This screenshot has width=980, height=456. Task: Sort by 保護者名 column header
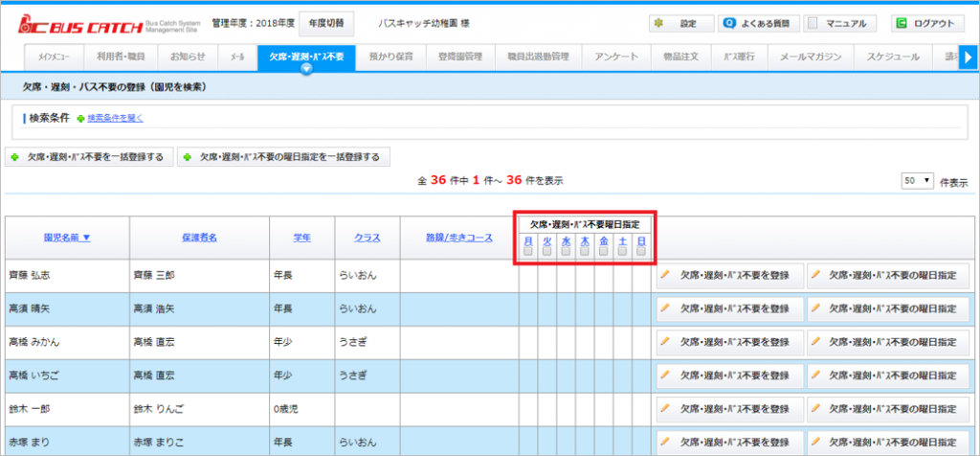(x=199, y=238)
